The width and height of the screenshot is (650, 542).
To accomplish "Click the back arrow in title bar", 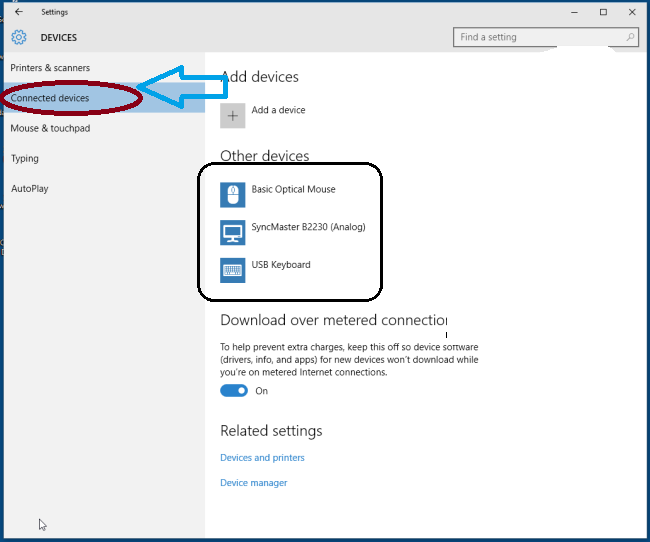I will click(18, 12).
